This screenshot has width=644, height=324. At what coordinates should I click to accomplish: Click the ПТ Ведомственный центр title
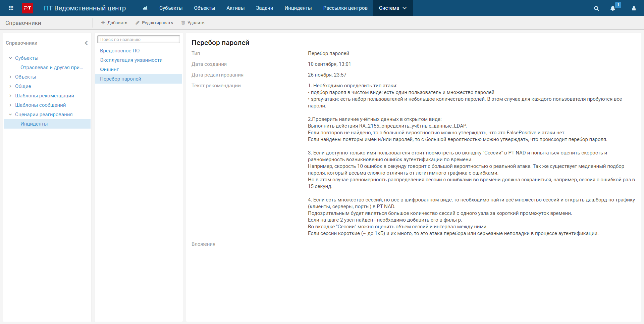tap(85, 8)
